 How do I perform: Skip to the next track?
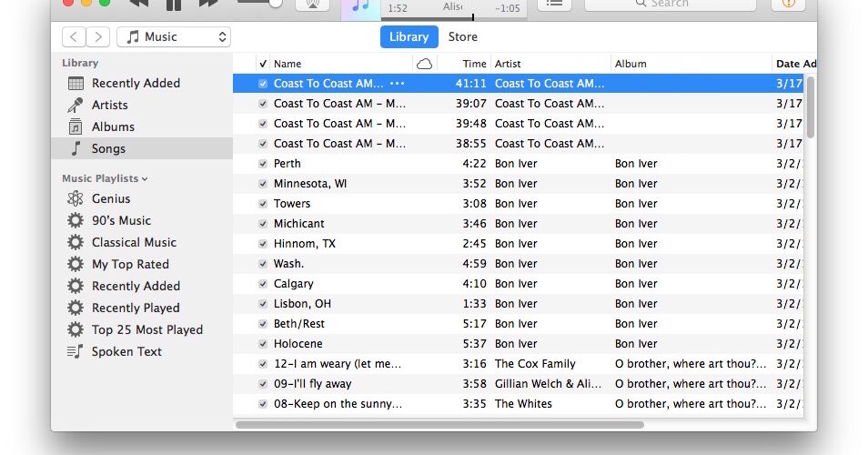[208, 4]
